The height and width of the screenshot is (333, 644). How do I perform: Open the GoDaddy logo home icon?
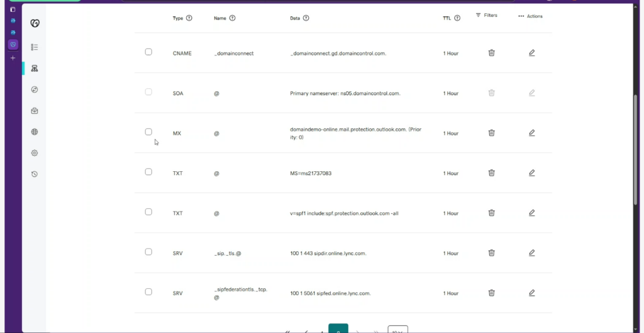35,23
